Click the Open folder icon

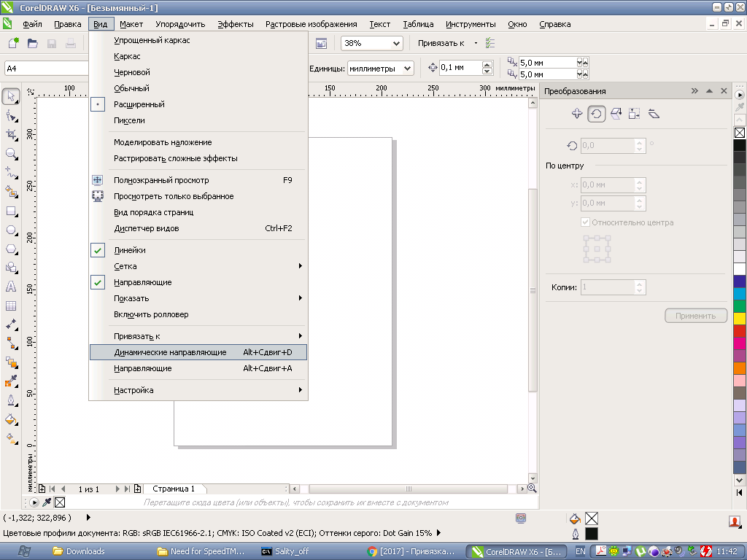(x=32, y=43)
